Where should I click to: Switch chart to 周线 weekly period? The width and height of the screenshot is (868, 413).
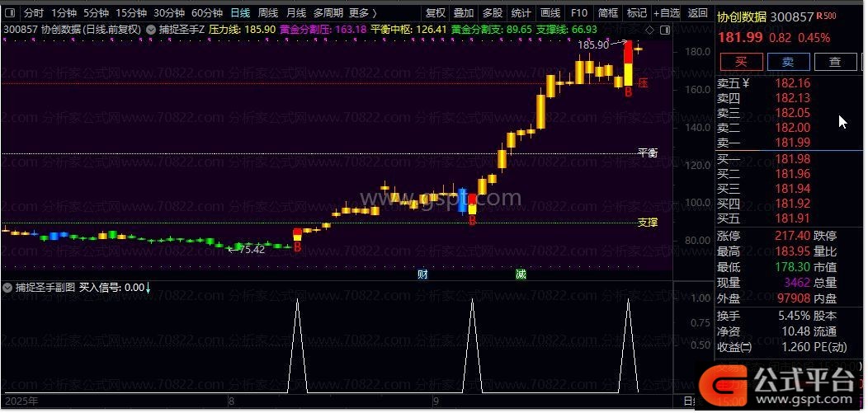point(268,13)
